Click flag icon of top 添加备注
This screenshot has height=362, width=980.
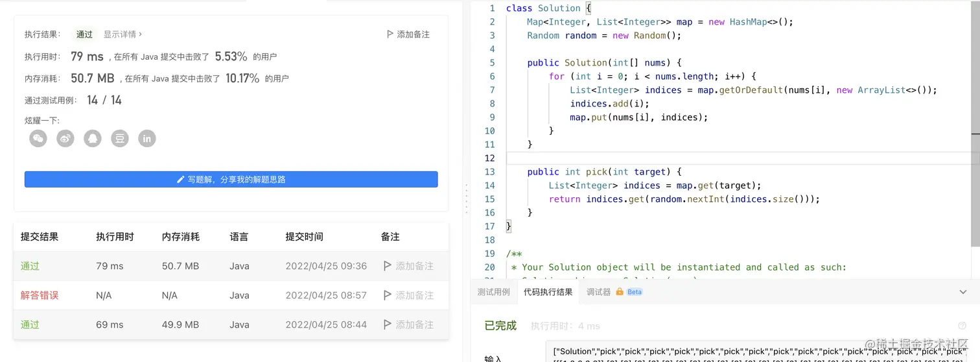390,34
